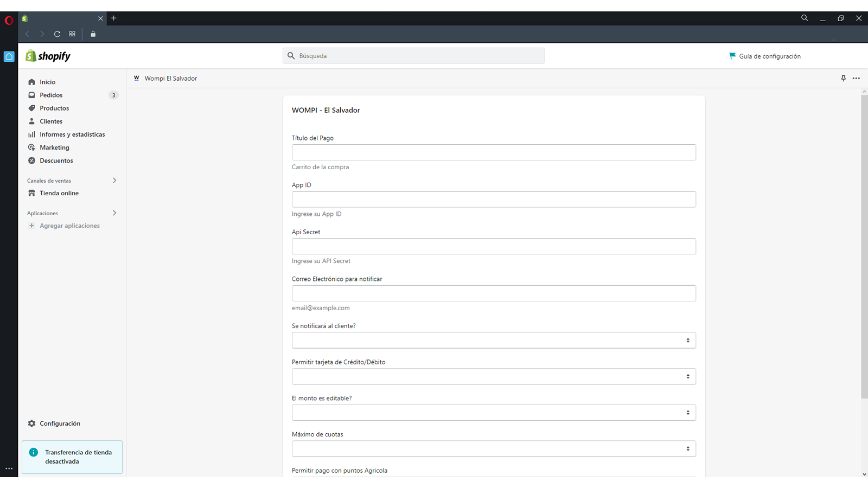Screen dimensions: 868x488
Task: Click the Pedidos inbox icon
Action: click(x=31, y=95)
